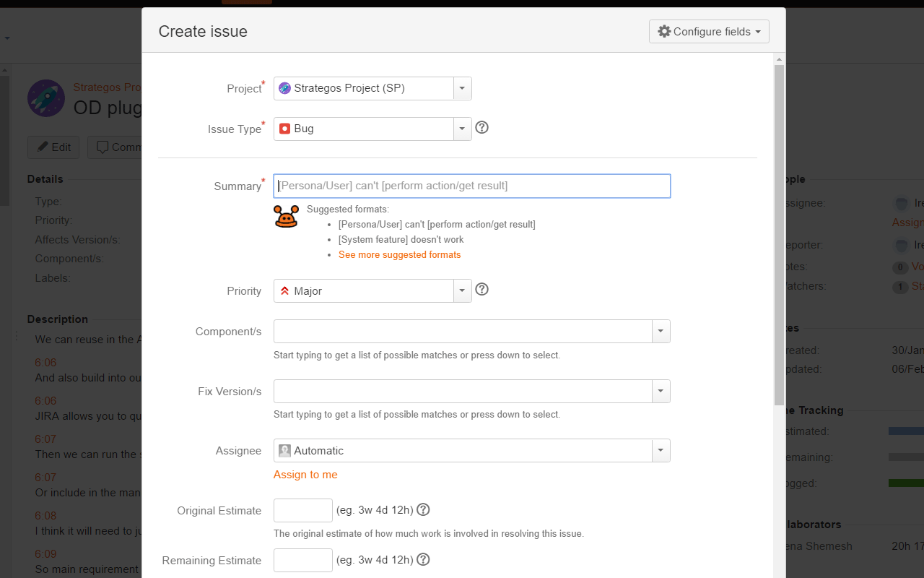Open the Project dropdown
The width and height of the screenshot is (924, 578).
tap(462, 88)
